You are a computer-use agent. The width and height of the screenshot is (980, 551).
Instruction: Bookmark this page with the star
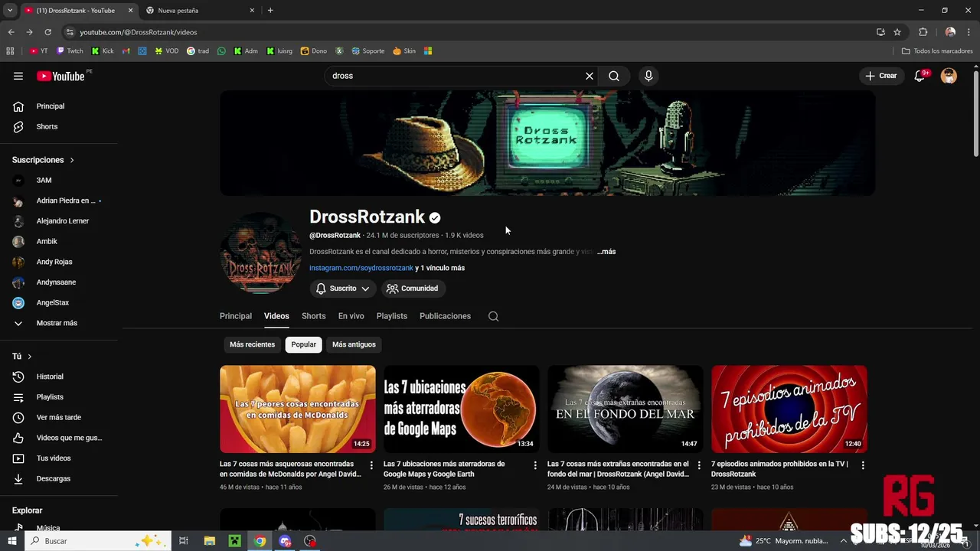(897, 32)
